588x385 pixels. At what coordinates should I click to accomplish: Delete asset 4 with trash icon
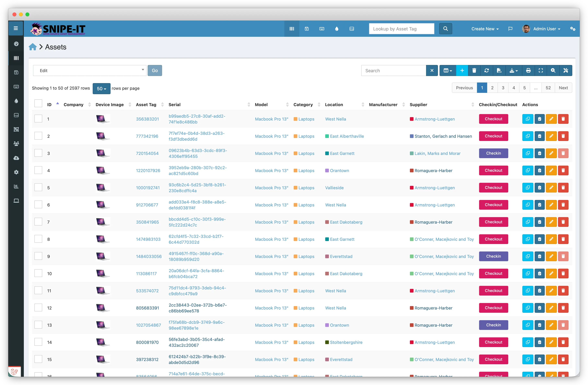point(563,170)
